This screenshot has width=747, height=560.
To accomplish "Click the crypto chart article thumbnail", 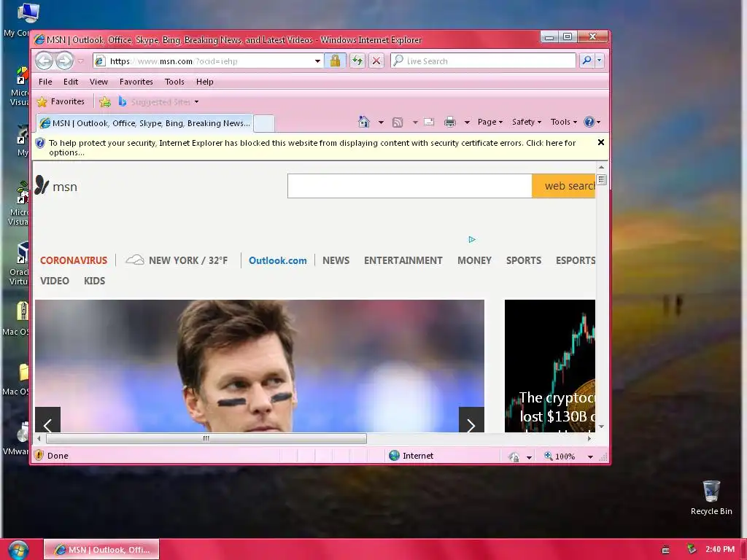I will click(550, 366).
